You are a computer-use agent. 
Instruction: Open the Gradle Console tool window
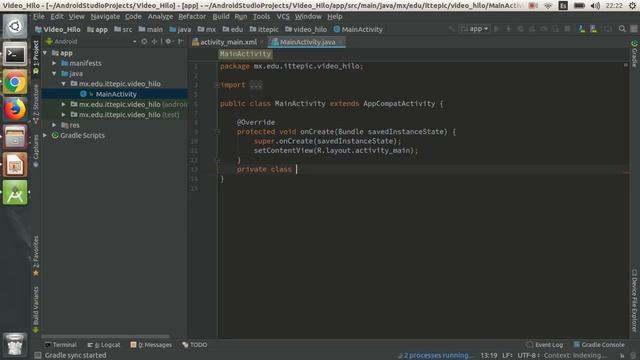(599, 345)
